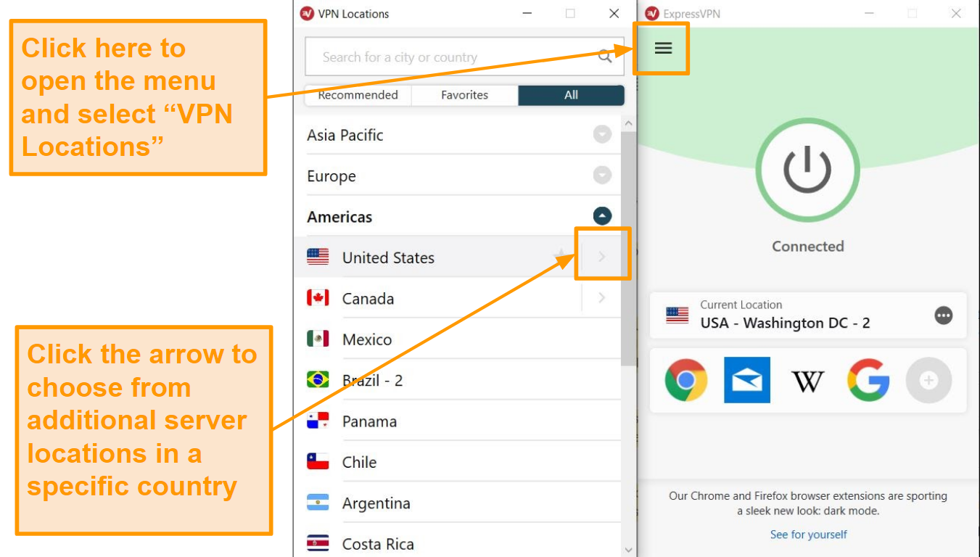The height and width of the screenshot is (557, 980).
Task: Open the Google shortcut
Action: click(868, 380)
